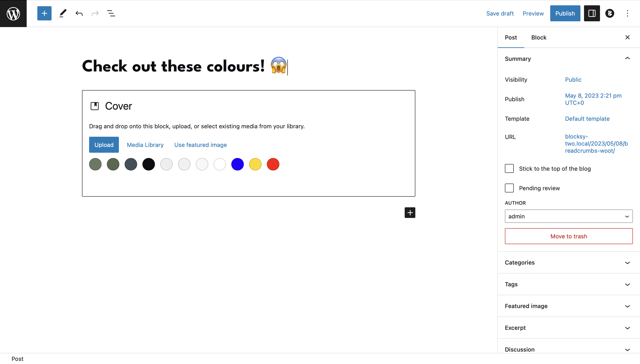Screen dimensions: 640x364
Task: Open the block inserter with the plus icon
Action: [44, 13]
